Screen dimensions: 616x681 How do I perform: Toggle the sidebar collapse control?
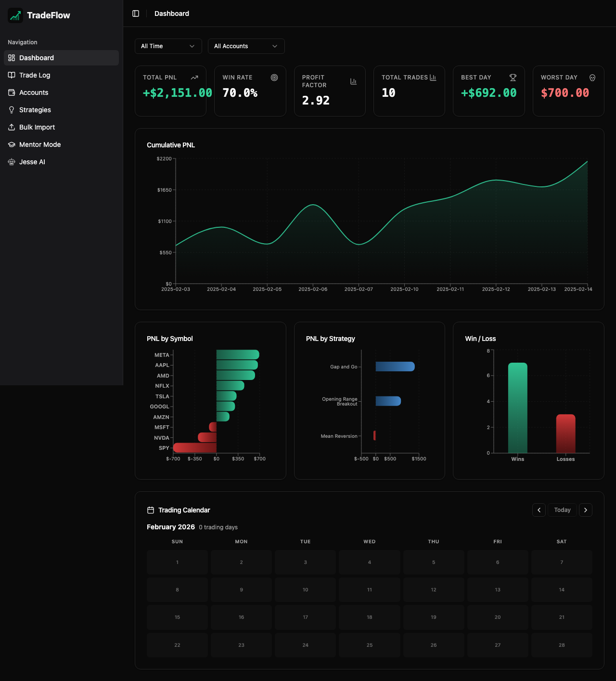pyautogui.click(x=136, y=13)
